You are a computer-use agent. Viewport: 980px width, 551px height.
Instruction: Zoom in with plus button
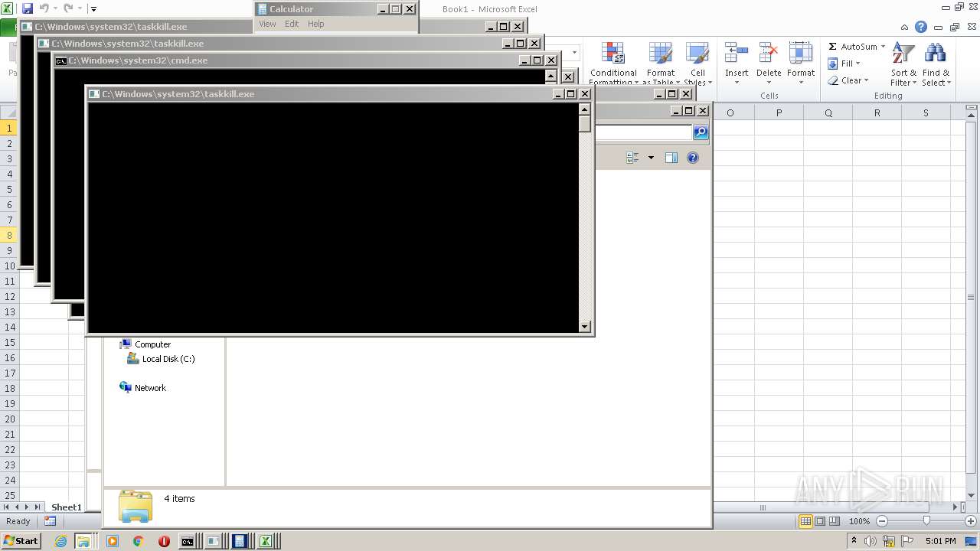click(x=970, y=521)
